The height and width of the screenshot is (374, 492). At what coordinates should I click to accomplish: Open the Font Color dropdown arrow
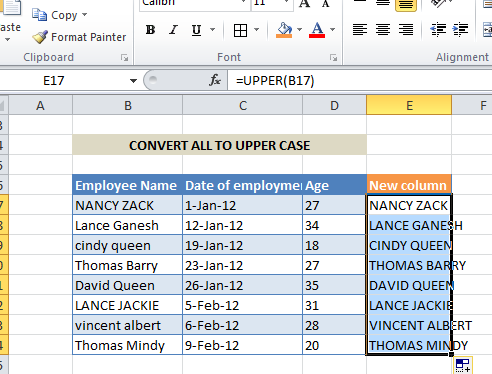332,30
